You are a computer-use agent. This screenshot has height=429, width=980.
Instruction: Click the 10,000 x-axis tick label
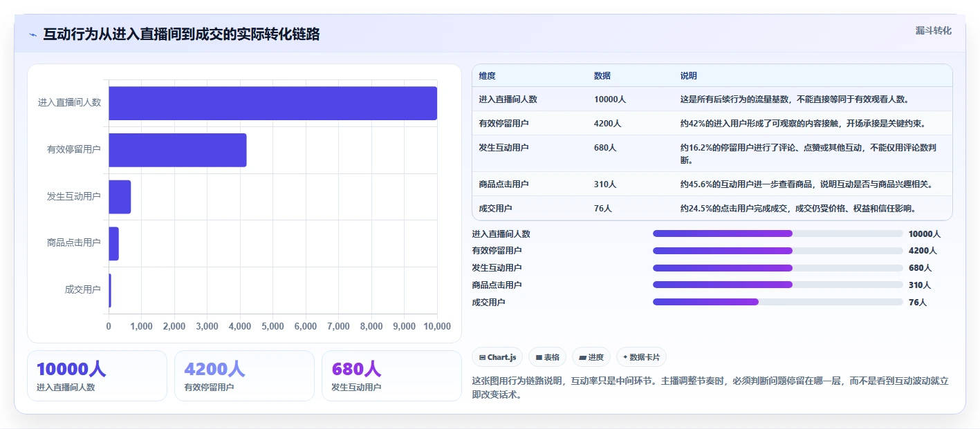437,327
